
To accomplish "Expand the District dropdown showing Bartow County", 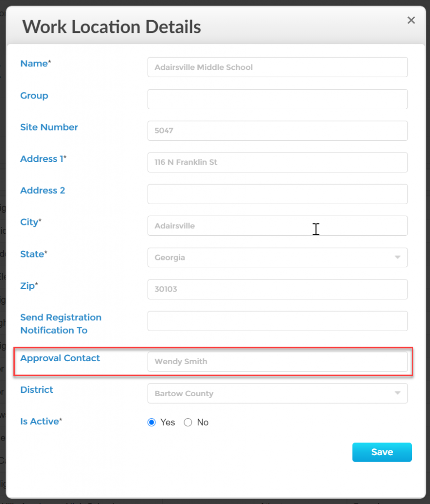I will tap(277, 393).
